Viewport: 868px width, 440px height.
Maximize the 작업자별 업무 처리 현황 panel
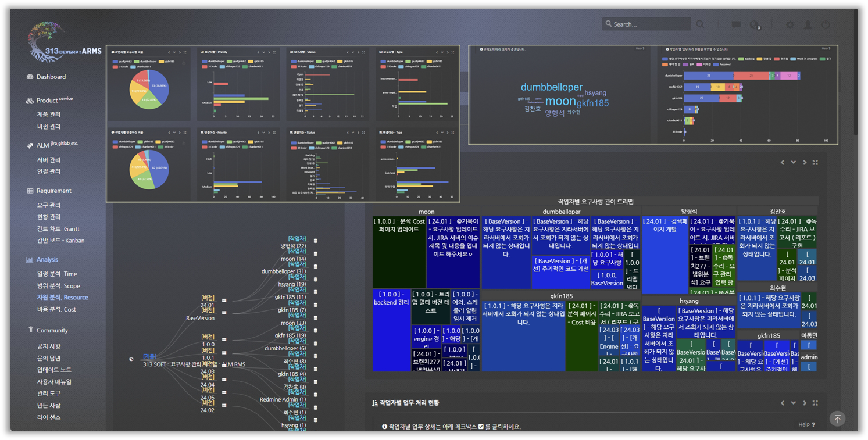(x=815, y=403)
